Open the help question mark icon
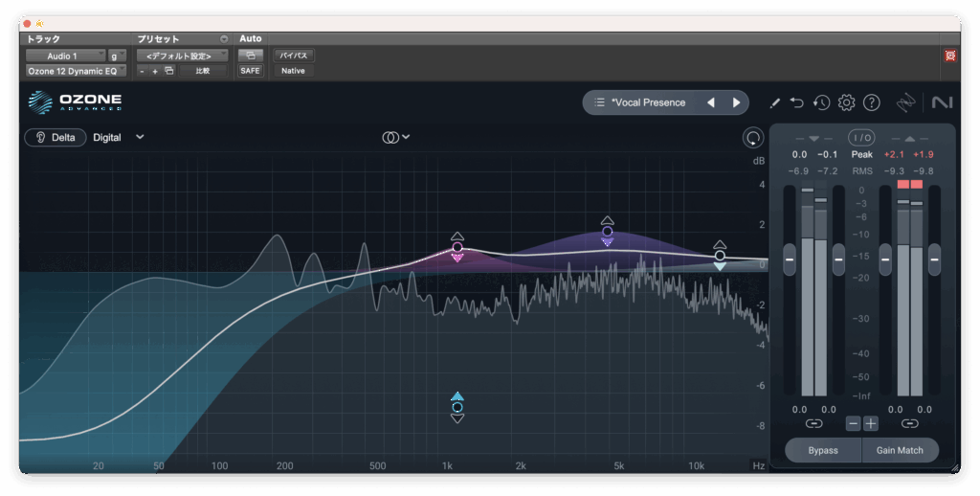980x496 pixels. coord(871,102)
